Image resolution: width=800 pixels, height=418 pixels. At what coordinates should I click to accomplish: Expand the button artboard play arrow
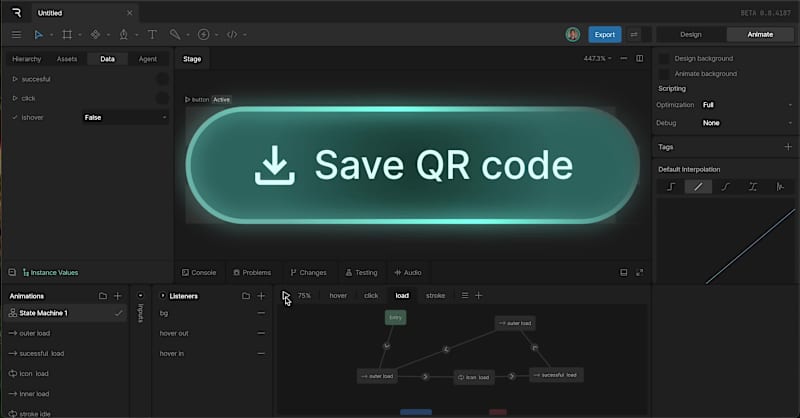click(x=187, y=100)
